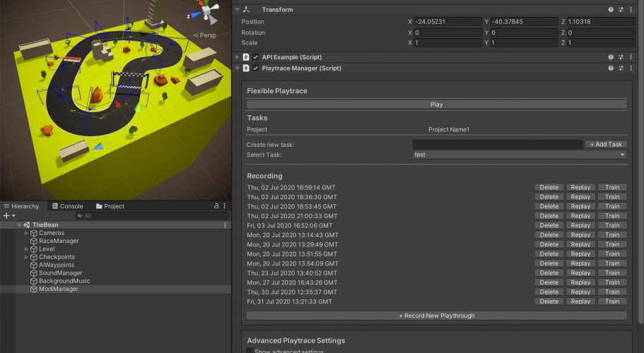The height and width of the screenshot is (353, 644).
Task: Open API Example script preset icon
Action: [x=621, y=57]
